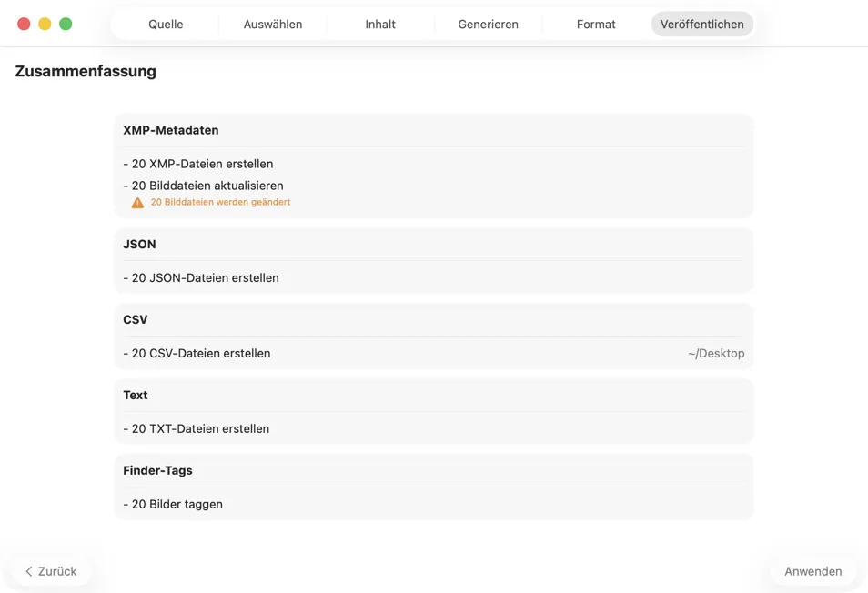Click the '20 Bilddateien werden geändert' warning text
Viewport: 868px width, 593px height.
220,202
